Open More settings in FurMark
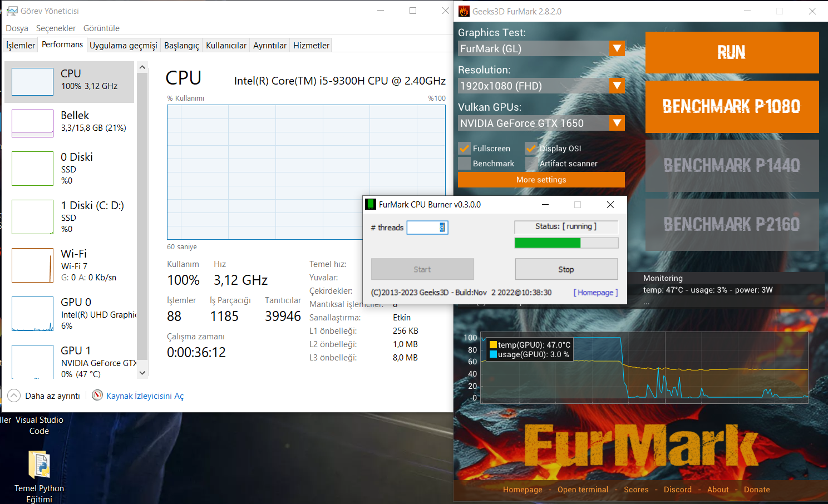This screenshot has width=828, height=504. point(541,180)
